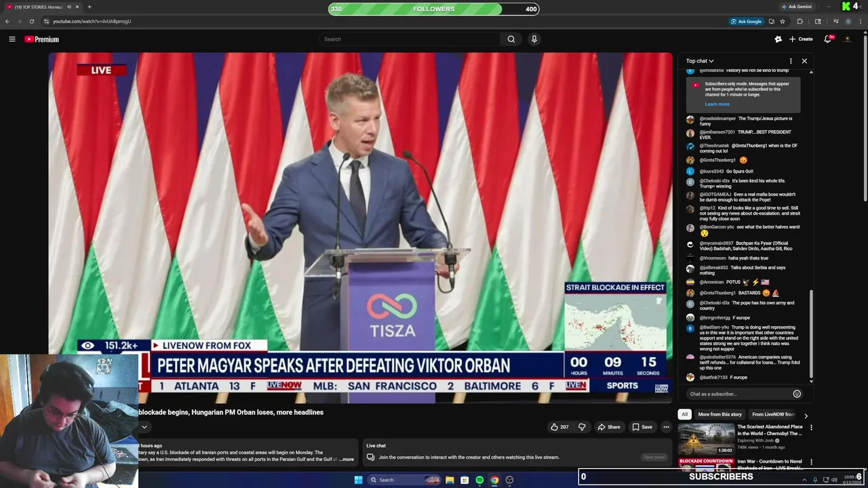Click the live video player
Viewport: 868px width, 488px height.
(360, 228)
